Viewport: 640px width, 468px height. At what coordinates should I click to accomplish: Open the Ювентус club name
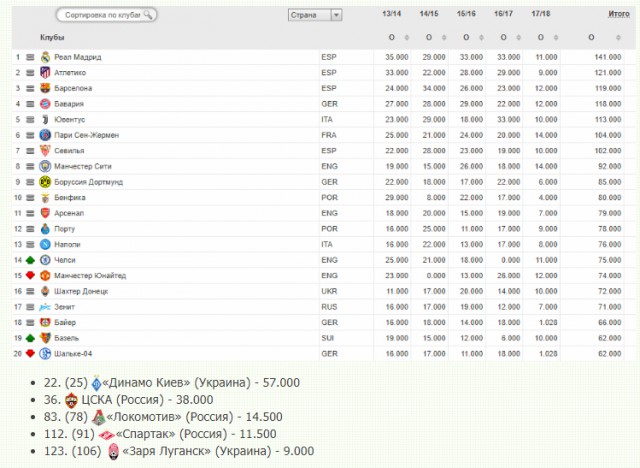70,120
